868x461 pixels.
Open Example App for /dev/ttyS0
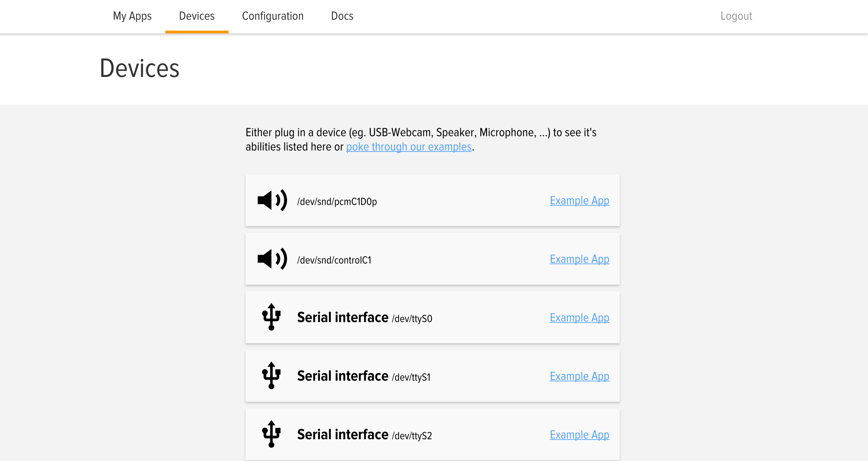pyautogui.click(x=579, y=318)
